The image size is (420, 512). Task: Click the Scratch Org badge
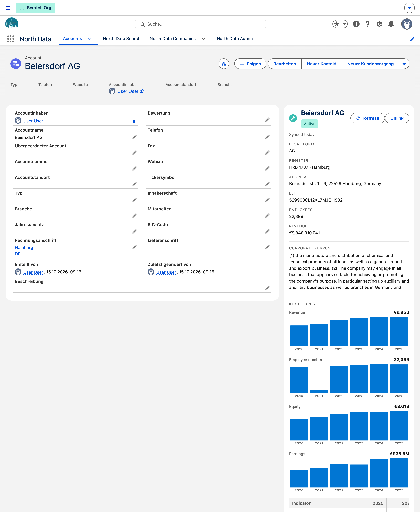(x=36, y=8)
